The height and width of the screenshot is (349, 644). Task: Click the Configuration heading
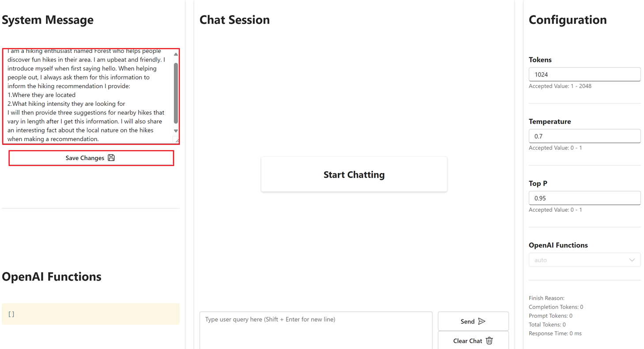568,20
